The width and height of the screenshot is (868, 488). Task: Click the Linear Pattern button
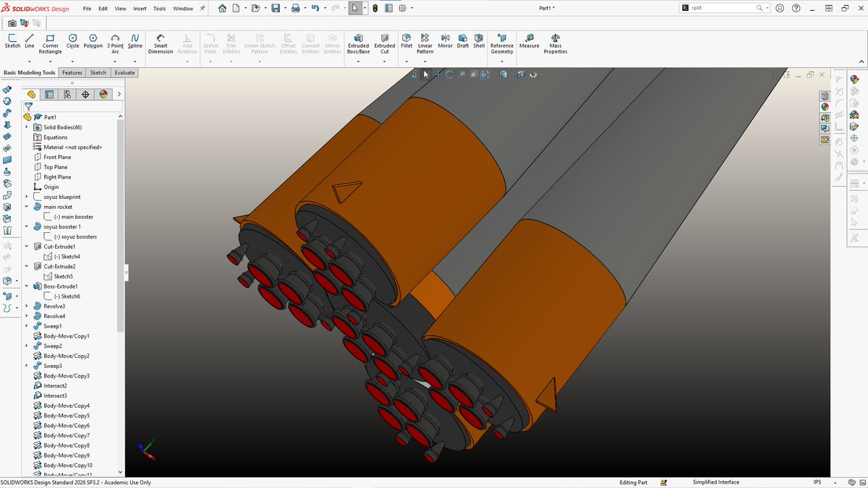point(425,43)
